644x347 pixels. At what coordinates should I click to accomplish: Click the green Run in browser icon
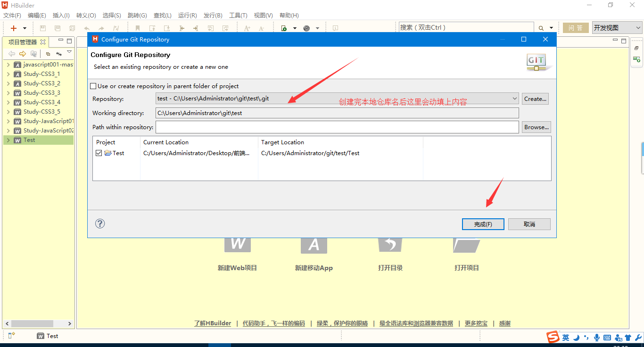[x=284, y=28]
